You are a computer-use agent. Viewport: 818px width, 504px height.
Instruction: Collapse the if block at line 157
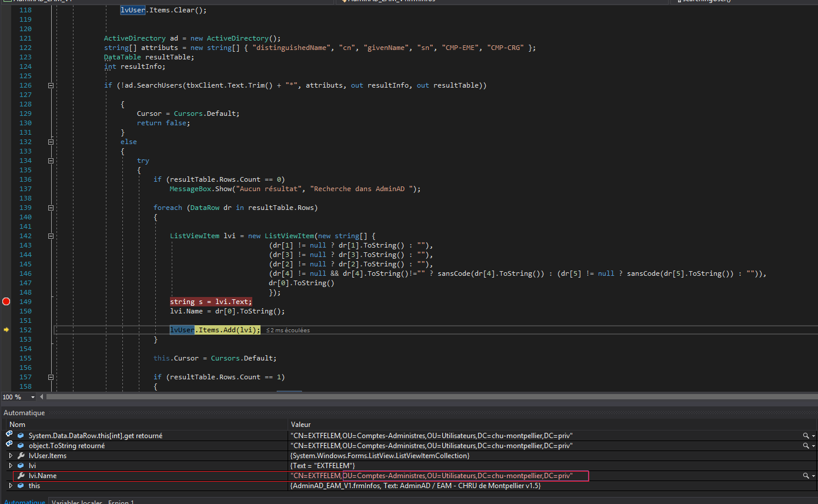(51, 377)
